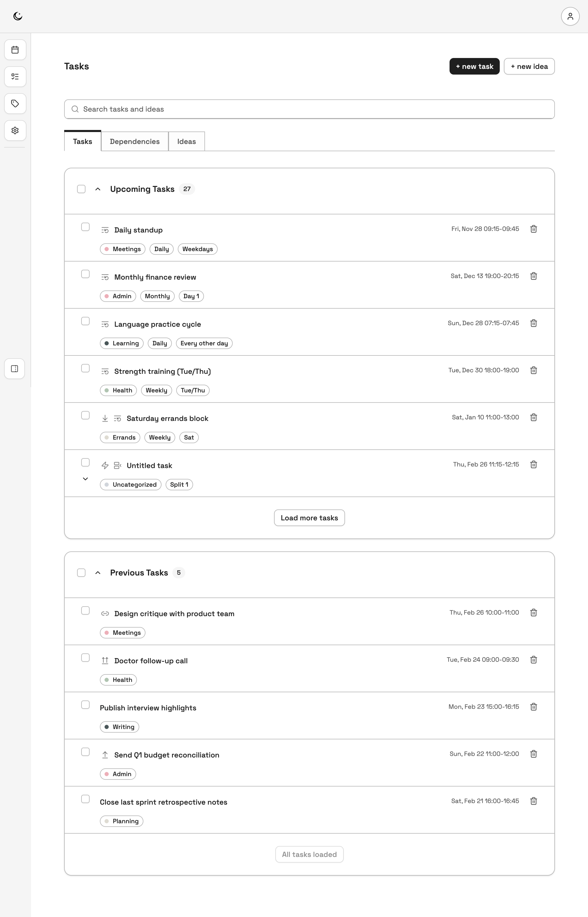Tick Publish interview highlights checkbox
Screen dimensions: 588x917
[85, 705]
